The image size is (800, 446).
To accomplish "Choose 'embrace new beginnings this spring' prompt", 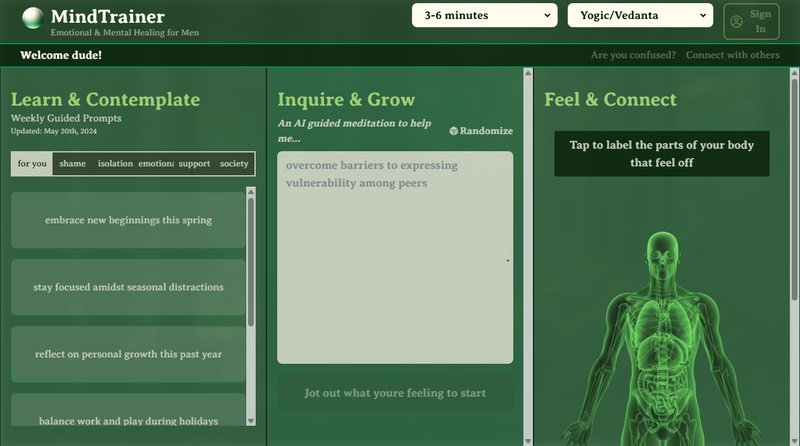I will pyautogui.click(x=128, y=220).
